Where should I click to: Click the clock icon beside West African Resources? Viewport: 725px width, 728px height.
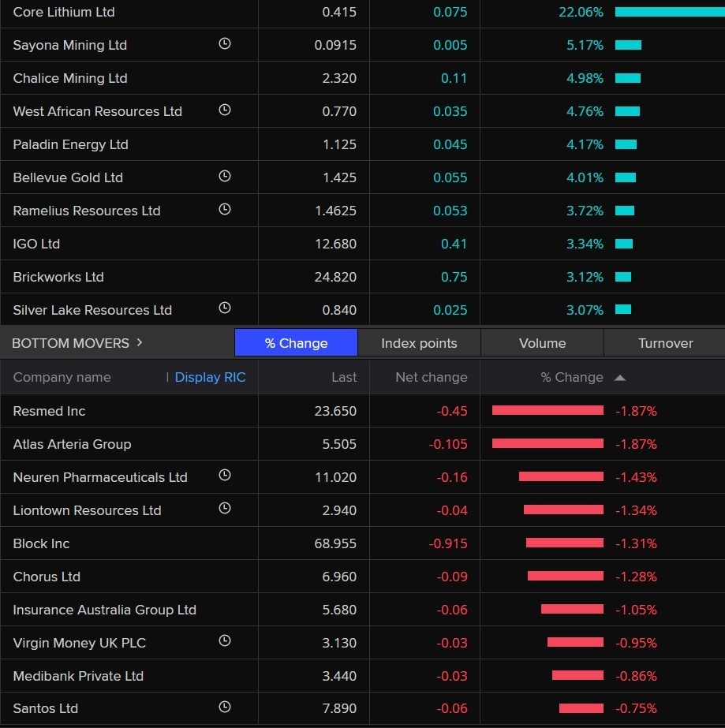click(225, 110)
